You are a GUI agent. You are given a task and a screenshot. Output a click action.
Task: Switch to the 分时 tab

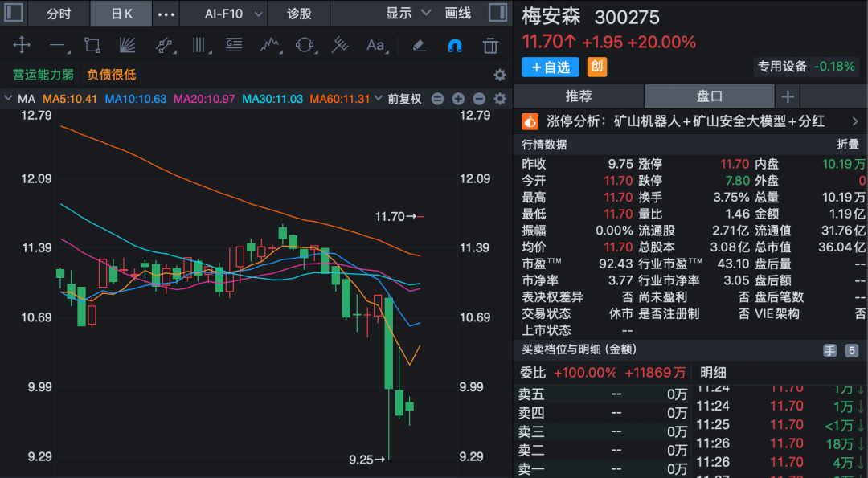pos(59,14)
